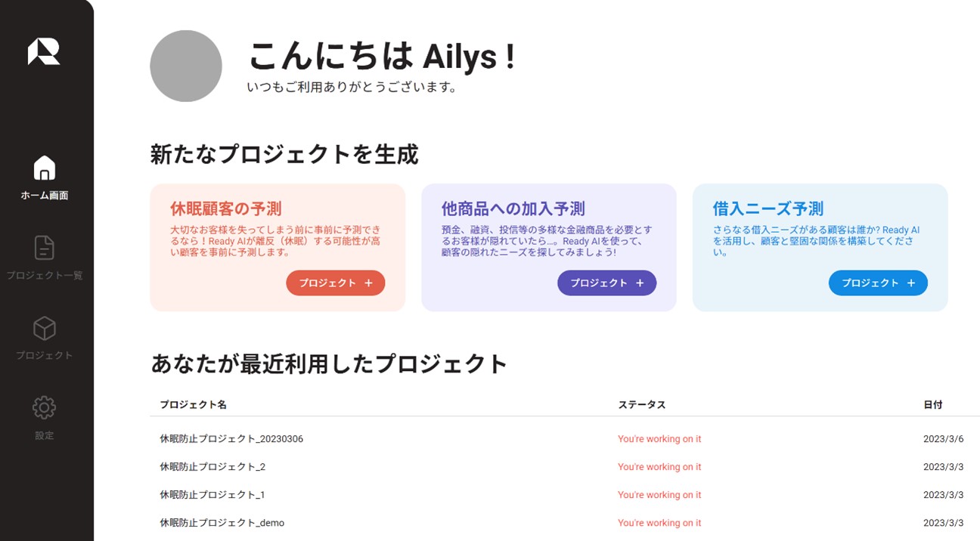The height and width of the screenshot is (541, 980).
Task: Click the status of 休眠防止プロジェクト_2
Action: click(659, 467)
